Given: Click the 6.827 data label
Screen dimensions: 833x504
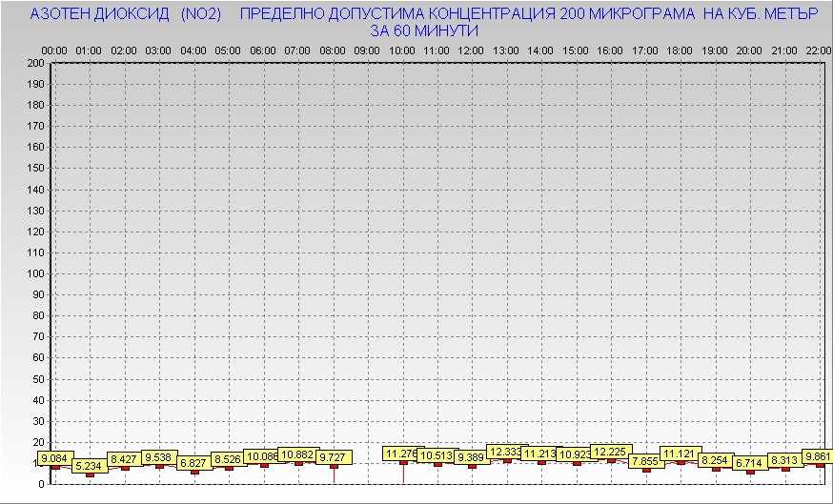Looking at the screenshot, I should click(193, 463).
